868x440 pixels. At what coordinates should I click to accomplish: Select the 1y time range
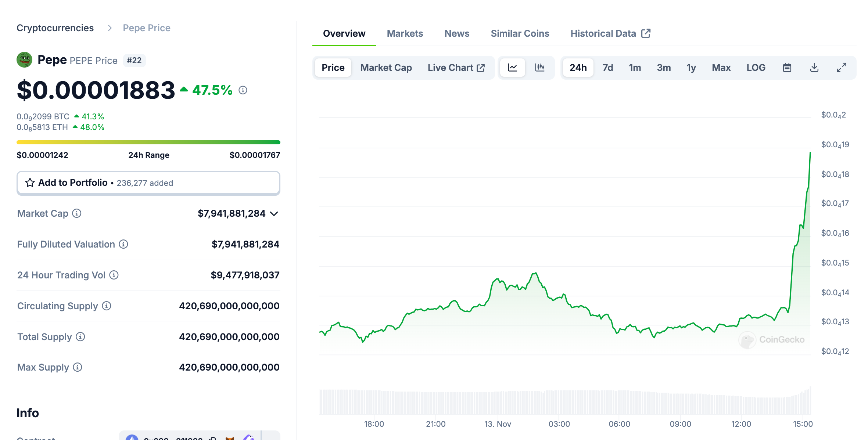(x=691, y=68)
